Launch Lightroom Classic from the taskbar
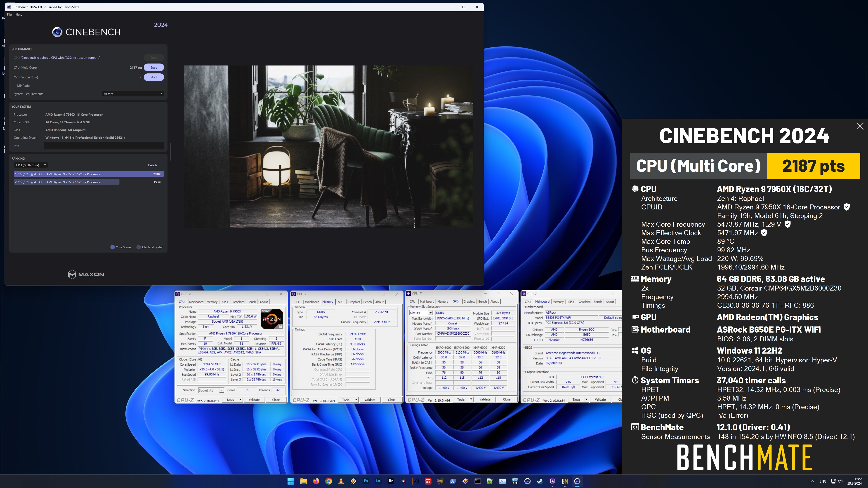Image resolution: width=868 pixels, height=488 pixels. pyautogui.click(x=378, y=481)
